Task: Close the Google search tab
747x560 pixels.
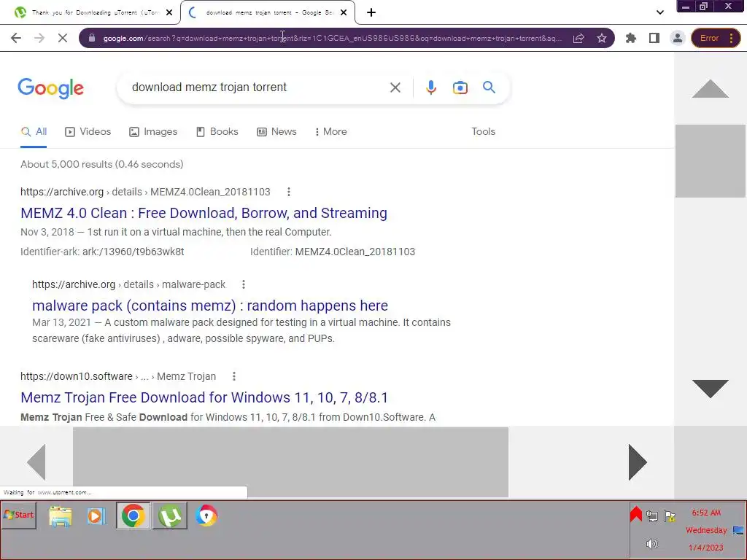Action: click(344, 12)
